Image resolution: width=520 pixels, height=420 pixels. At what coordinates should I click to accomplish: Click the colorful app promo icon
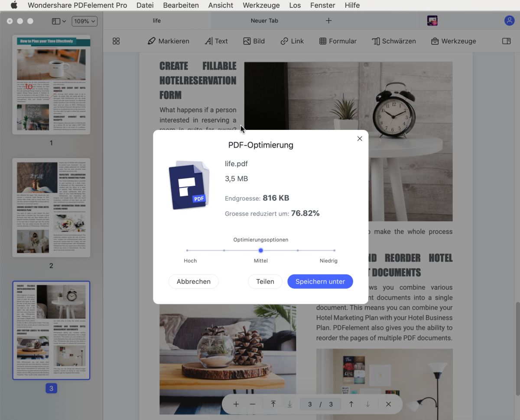pos(432,20)
